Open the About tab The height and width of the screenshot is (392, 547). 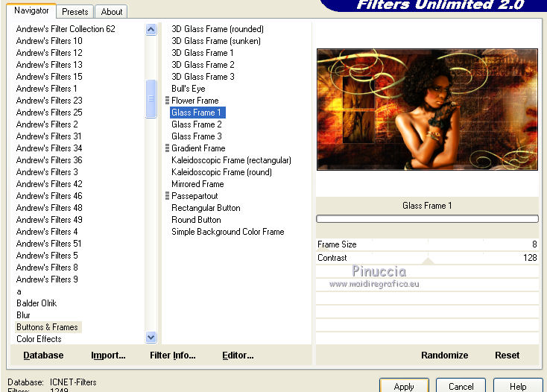pos(111,11)
